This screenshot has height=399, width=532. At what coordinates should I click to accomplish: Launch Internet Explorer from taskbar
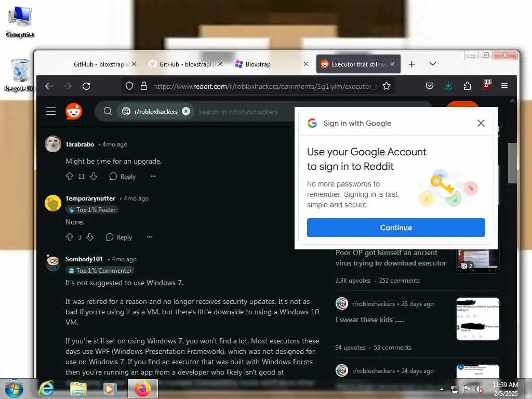point(46,389)
